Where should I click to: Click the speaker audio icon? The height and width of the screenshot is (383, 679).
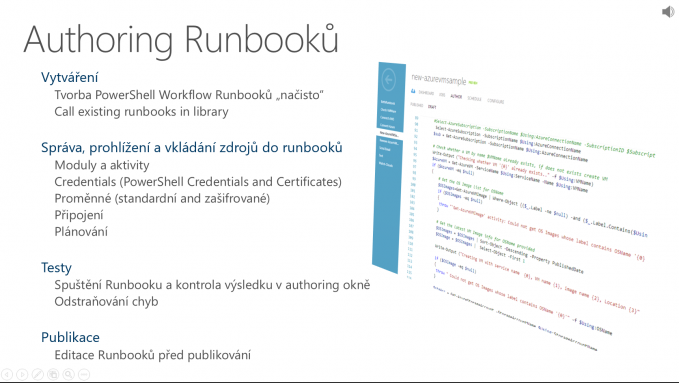[x=668, y=12]
